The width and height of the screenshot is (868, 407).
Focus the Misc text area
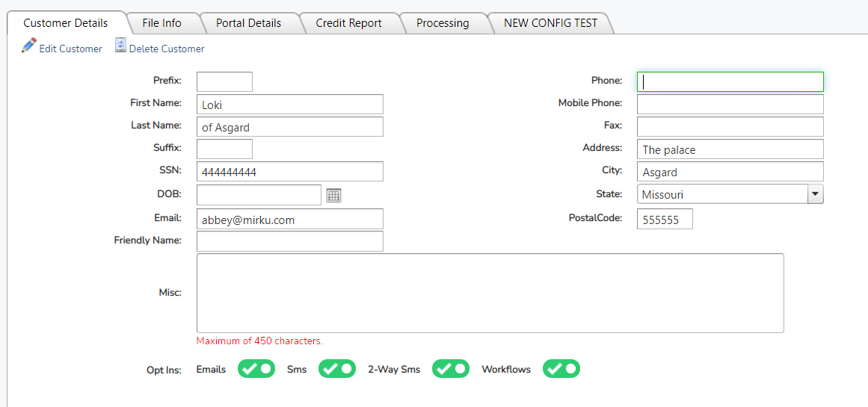tap(490, 293)
